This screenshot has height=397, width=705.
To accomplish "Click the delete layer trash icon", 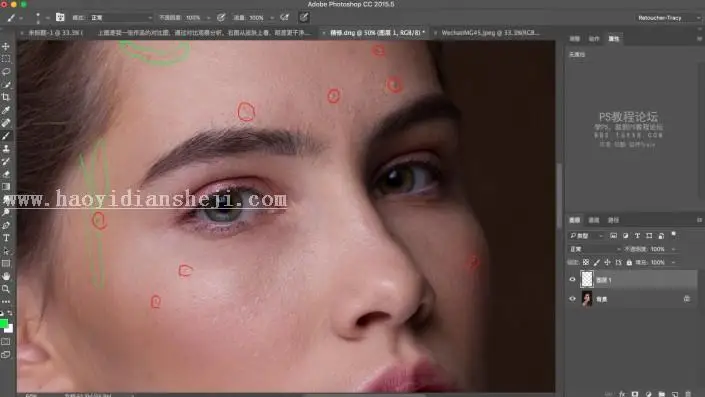I will coord(687,394).
